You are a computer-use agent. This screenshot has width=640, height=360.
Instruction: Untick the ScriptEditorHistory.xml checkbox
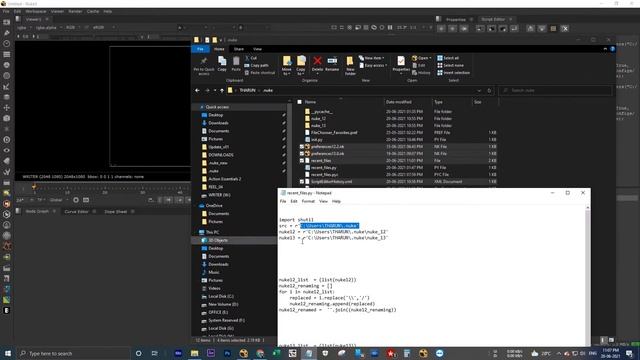click(302, 182)
